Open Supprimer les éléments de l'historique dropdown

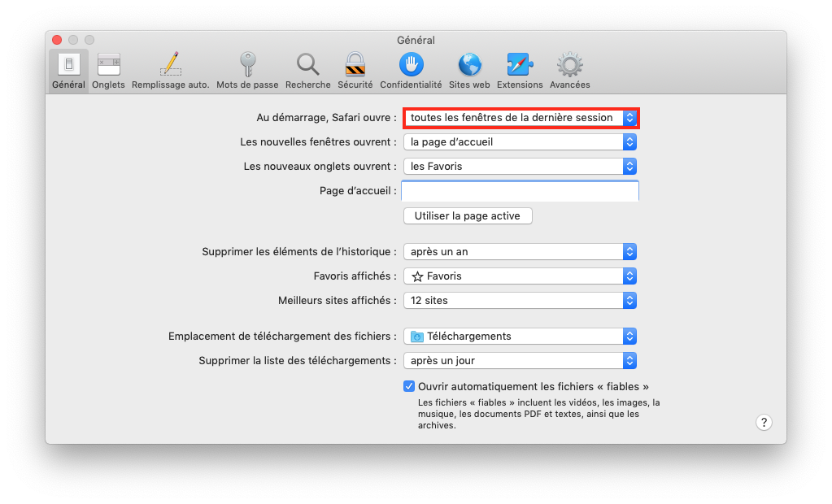pyautogui.click(x=520, y=251)
